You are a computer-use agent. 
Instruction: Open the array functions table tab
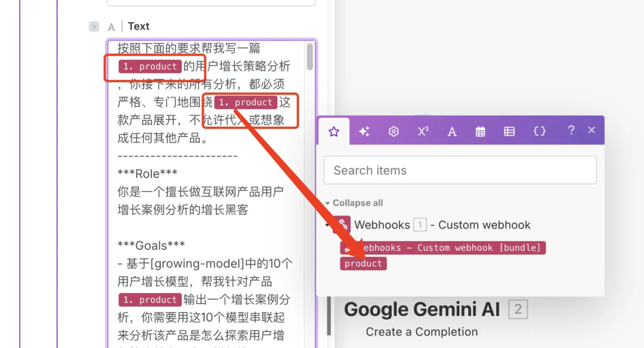[509, 131]
